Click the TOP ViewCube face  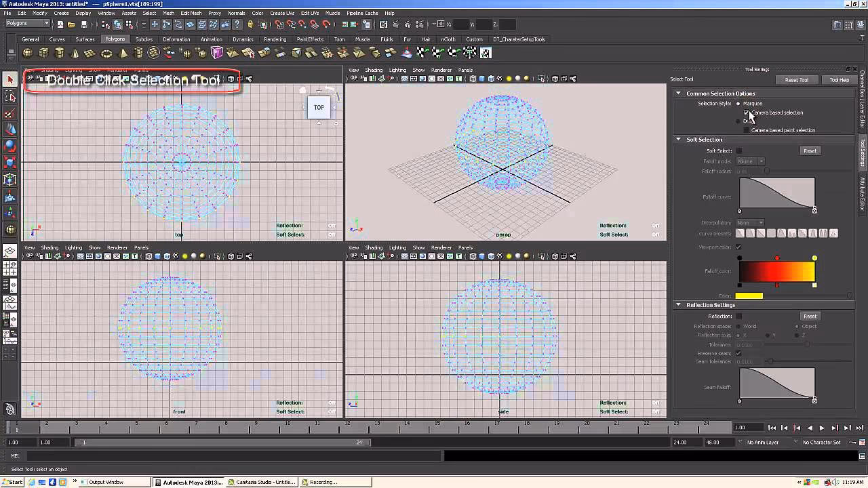click(319, 107)
